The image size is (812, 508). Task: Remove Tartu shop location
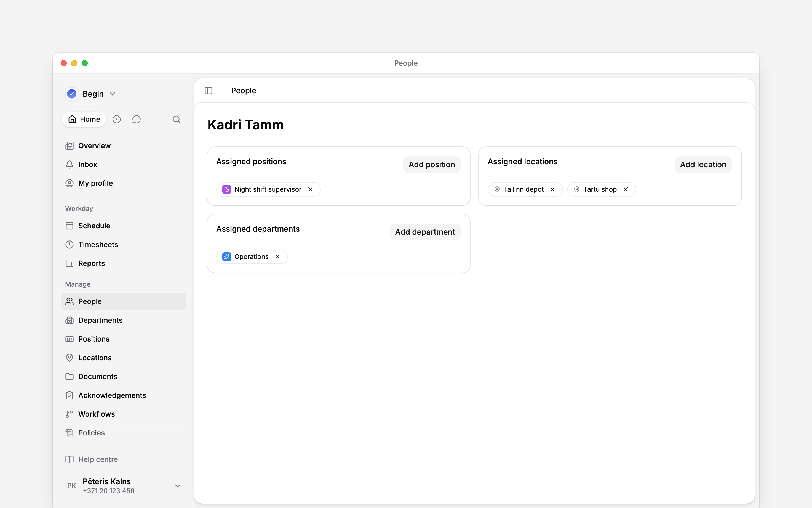tap(626, 189)
